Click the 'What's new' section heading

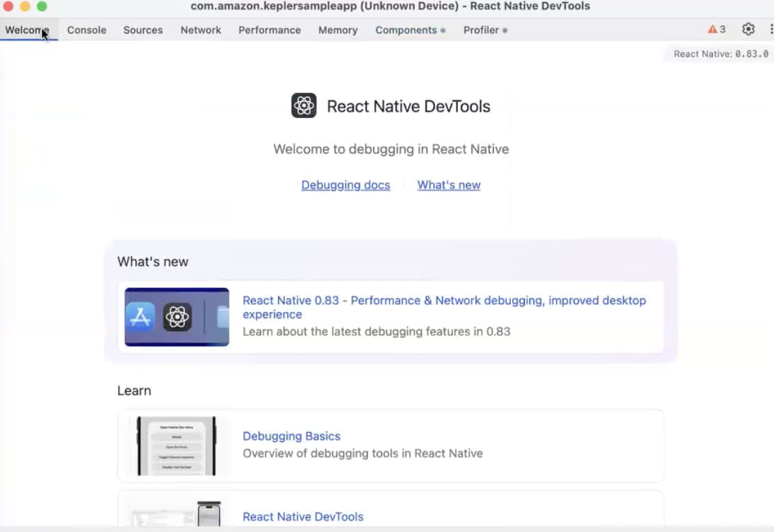point(153,262)
